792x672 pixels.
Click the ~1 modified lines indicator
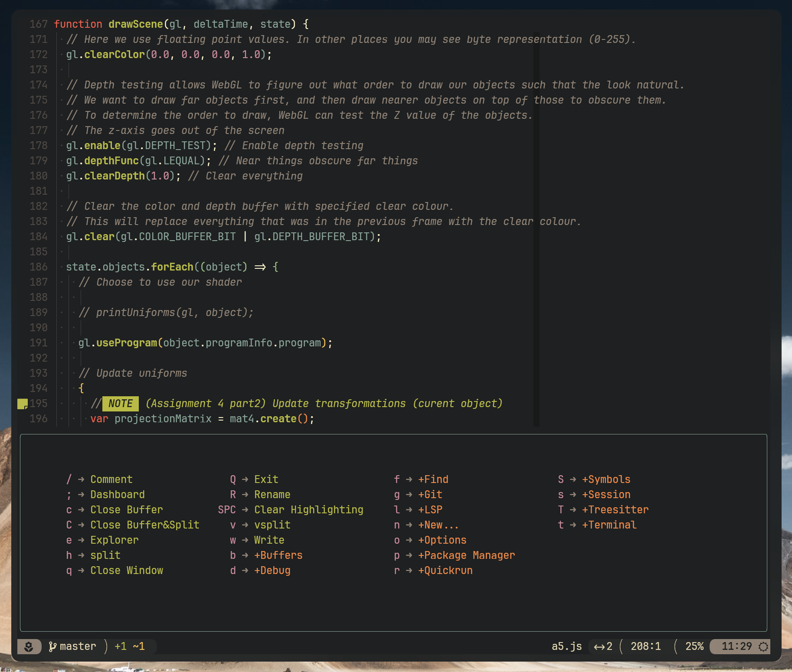[x=139, y=646]
